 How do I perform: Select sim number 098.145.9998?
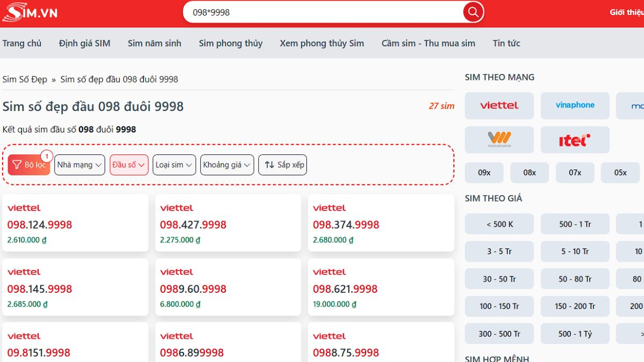click(40, 289)
